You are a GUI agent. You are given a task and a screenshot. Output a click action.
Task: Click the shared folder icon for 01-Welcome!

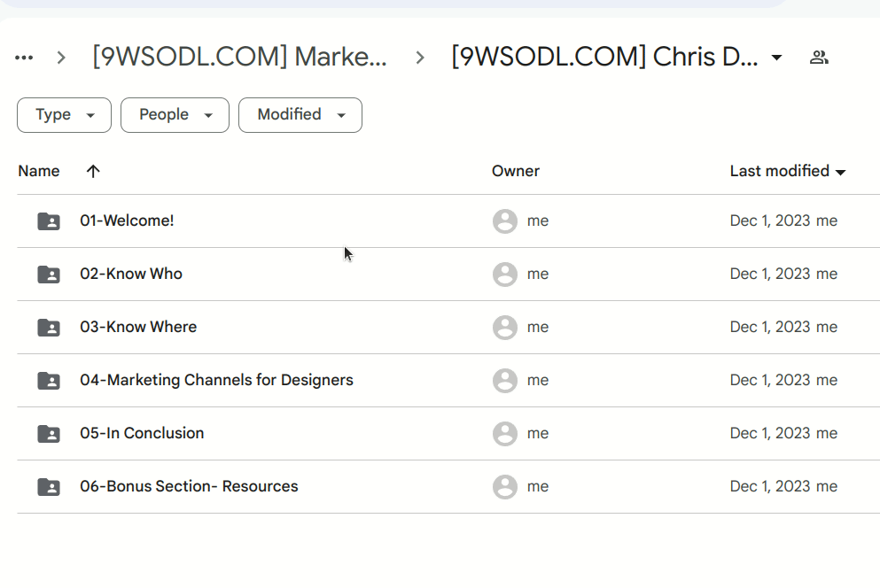pyautogui.click(x=49, y=221)
